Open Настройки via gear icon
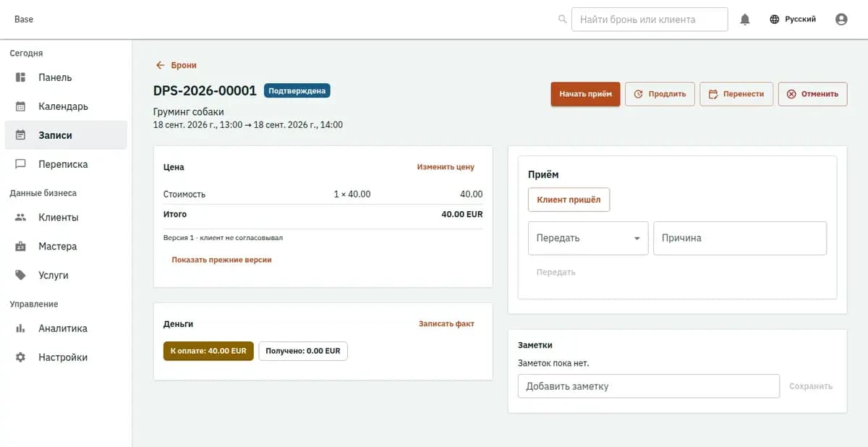This screenshot has width=868, height=447. (21, 357)
